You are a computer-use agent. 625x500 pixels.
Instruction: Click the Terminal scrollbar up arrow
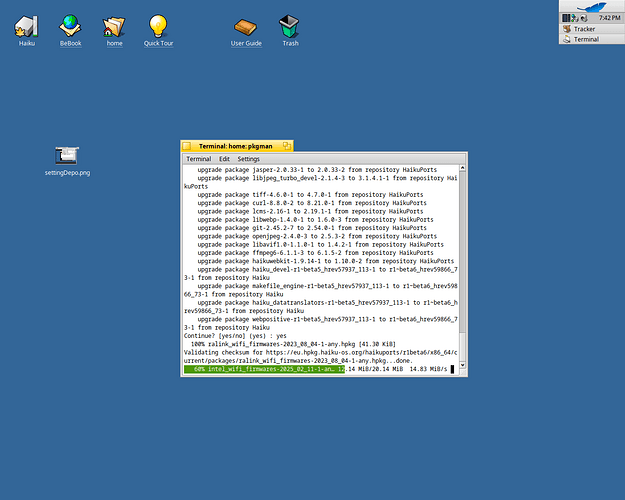pos(462,168)
